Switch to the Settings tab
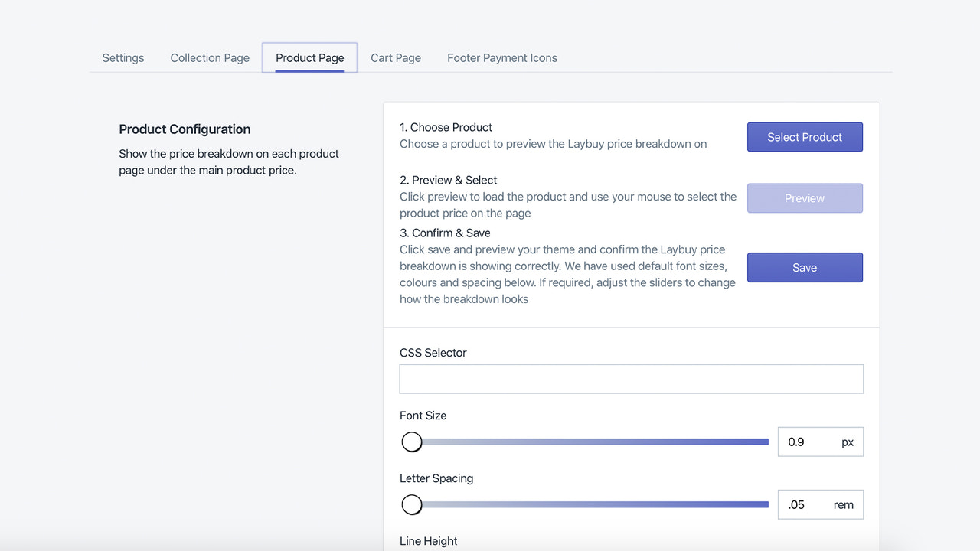This screenshot has height=551, width=980. 122,57
